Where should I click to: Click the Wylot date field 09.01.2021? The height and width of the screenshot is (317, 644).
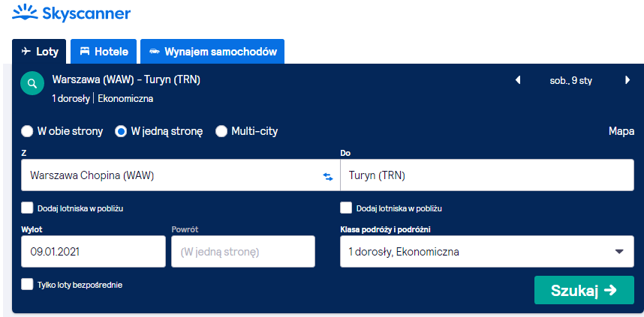pos(94,251)
